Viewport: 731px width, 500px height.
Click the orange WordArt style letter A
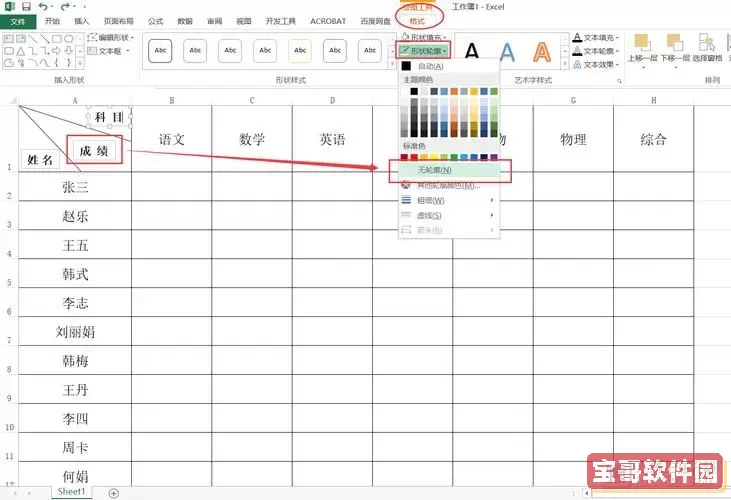click(541, 51)
